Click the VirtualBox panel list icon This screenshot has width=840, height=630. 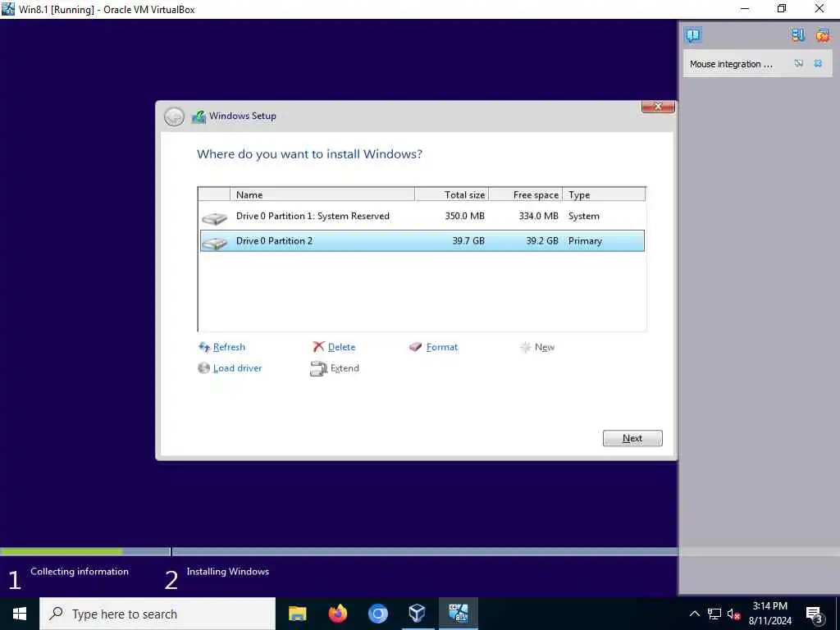pos(798,35)
